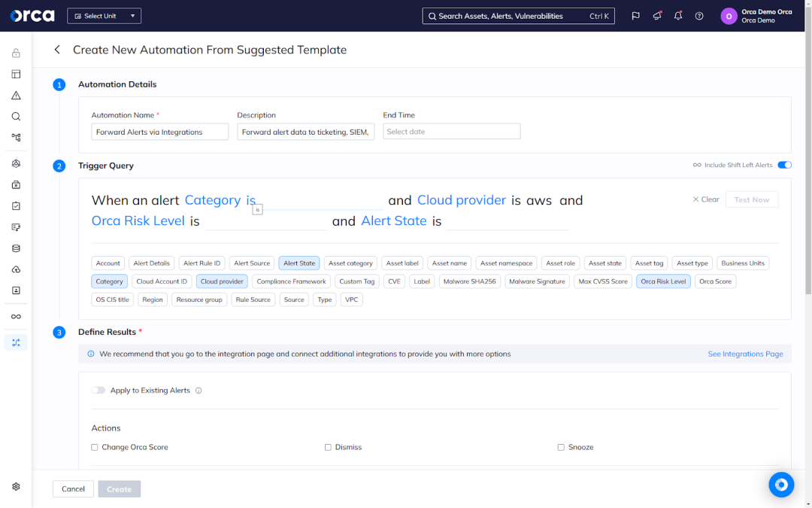Toggle Include Shift Left Alerts switch
The height and width of the screenshot is (508, 812).
coord(784,165)
